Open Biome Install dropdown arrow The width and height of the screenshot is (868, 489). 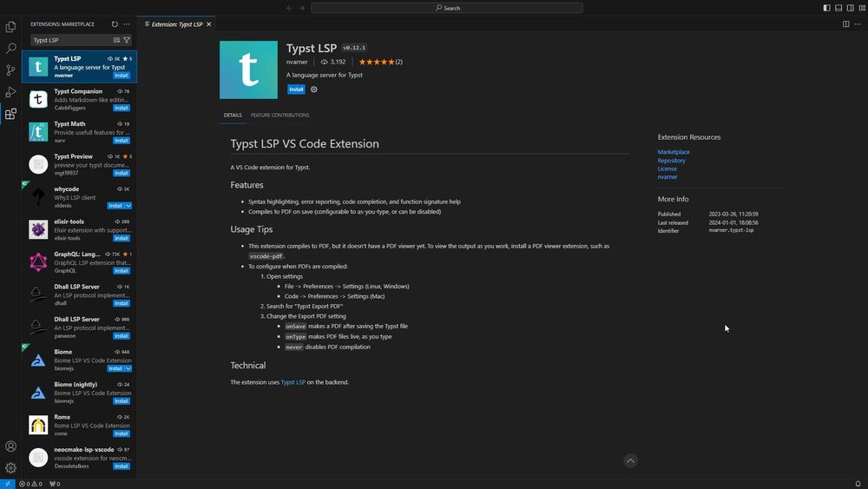pyautogui.click(x=128, y=369)
